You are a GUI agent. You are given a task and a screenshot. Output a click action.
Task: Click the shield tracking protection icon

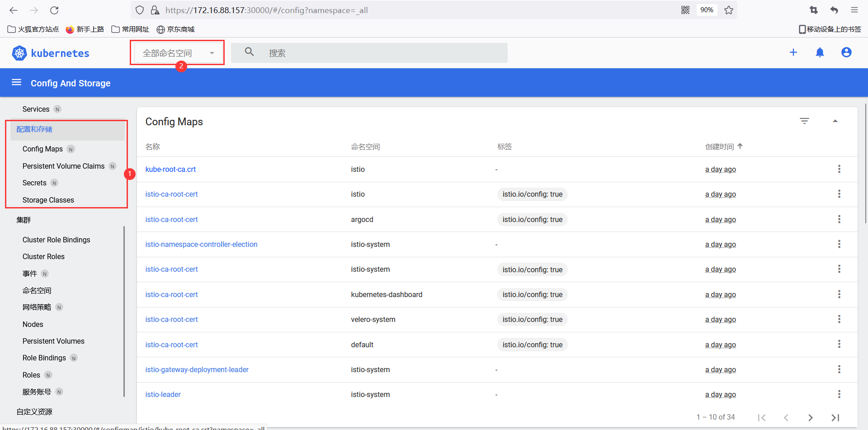[140, 10]
